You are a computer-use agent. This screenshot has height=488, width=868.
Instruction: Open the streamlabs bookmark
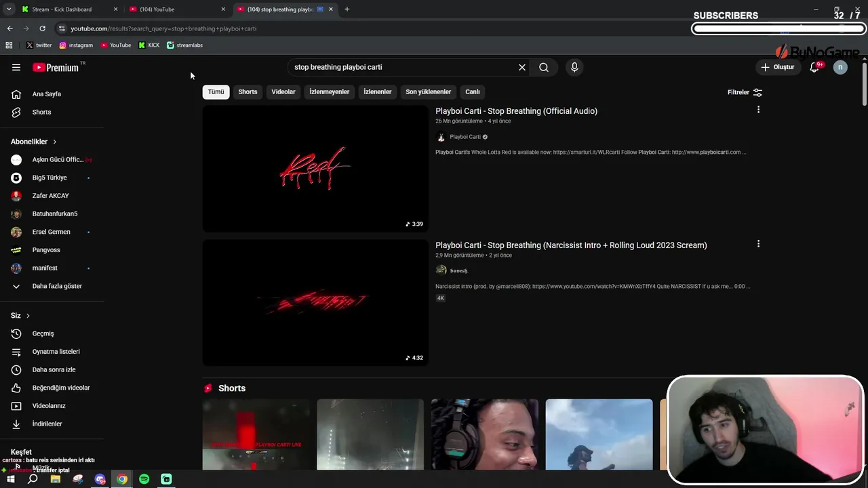[x=184, y=45]
